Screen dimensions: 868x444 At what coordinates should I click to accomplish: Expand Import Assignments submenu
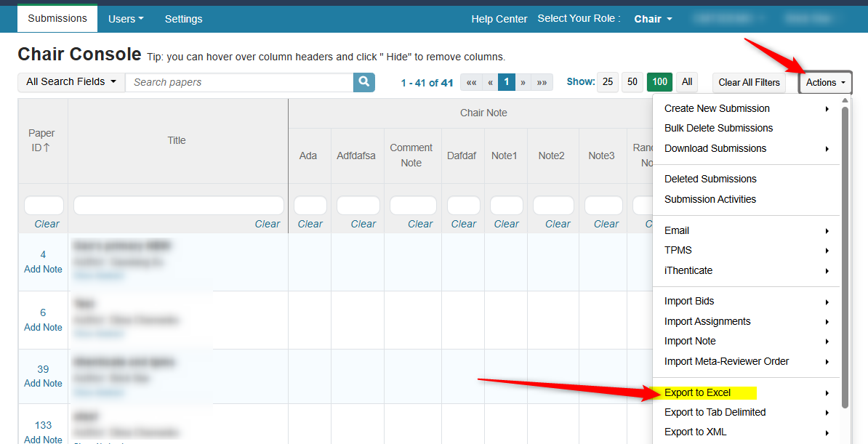(x=747, y=322)
